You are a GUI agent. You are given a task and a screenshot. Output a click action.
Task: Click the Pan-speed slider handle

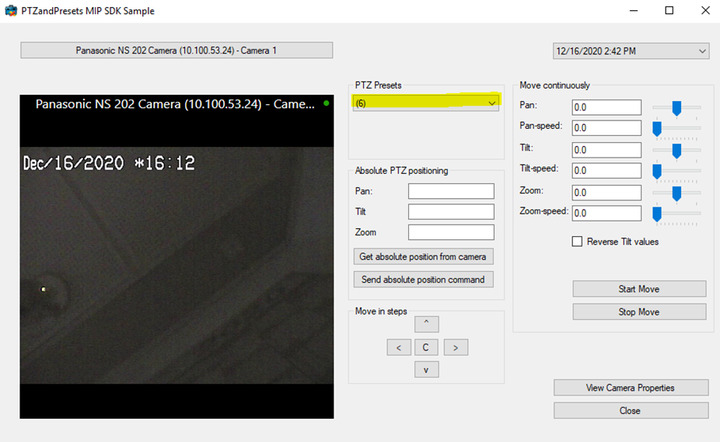tap(657, 128)
